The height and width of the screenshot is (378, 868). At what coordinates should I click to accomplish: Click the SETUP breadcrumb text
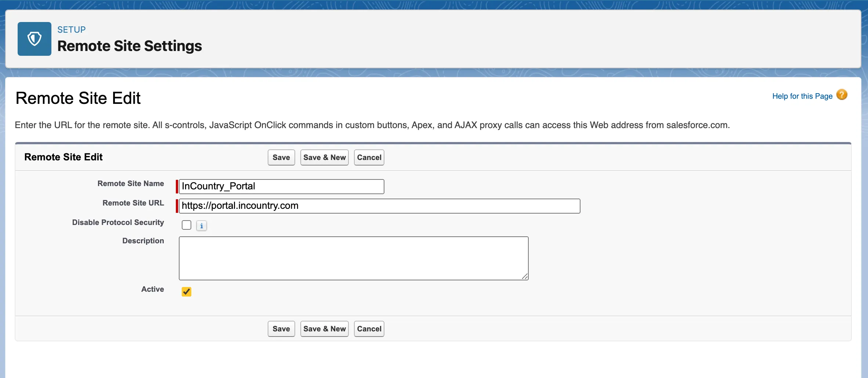(x=72, y=30)
